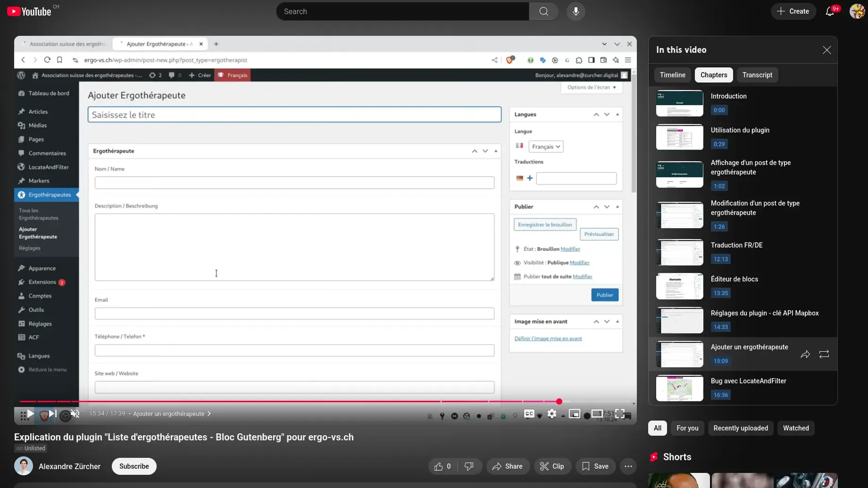Skip to next video
The width and height of the screenshot is (868, 488).
[x=53, y=414]
